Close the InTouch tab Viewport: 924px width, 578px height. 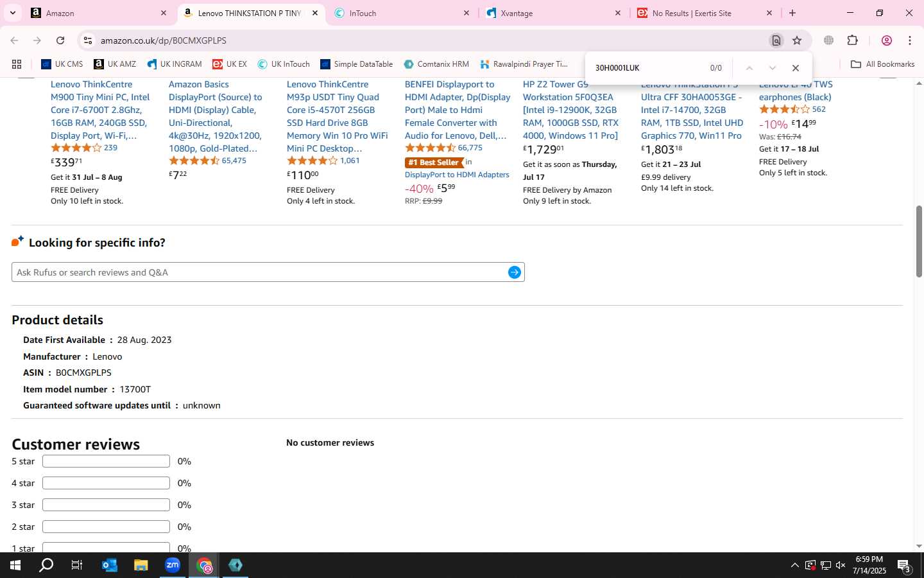(x=466, y=13)
